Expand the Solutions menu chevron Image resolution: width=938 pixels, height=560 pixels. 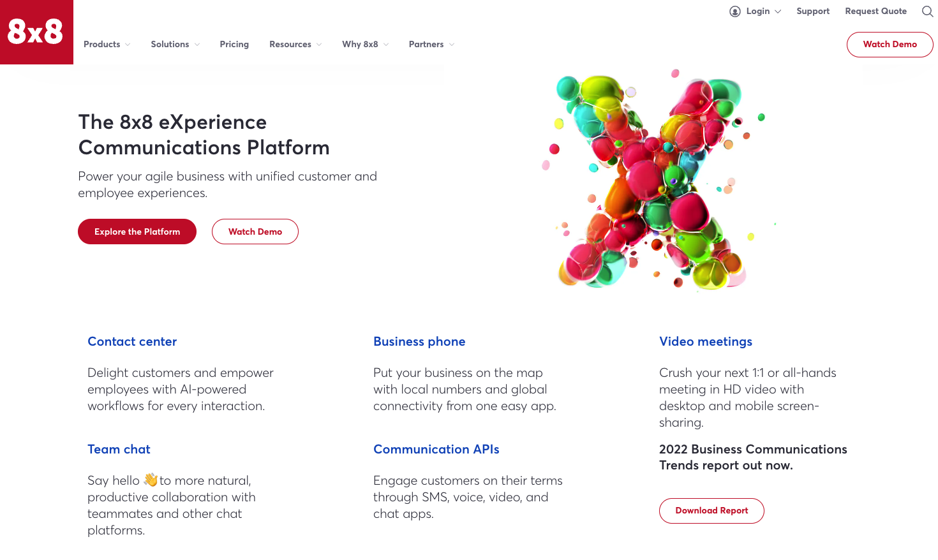pos(197,45)
